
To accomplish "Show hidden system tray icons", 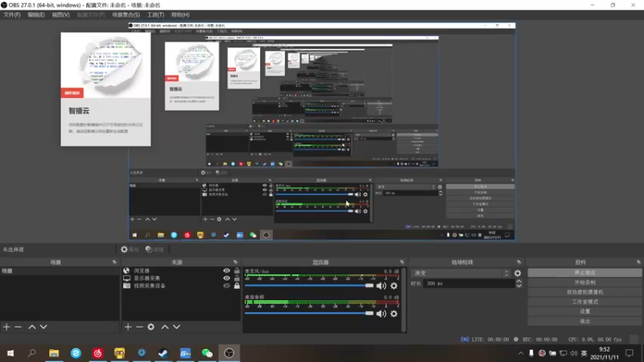I will (521, 353).
